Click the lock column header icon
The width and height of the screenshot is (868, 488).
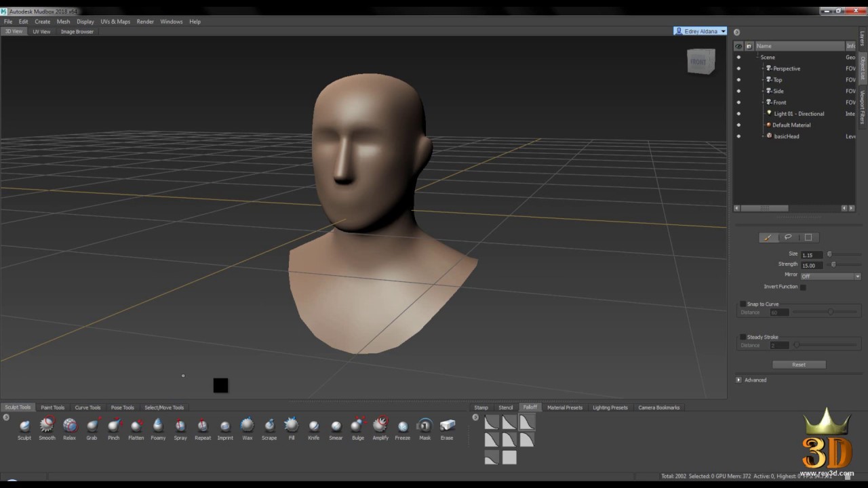(x=749, y=46)
